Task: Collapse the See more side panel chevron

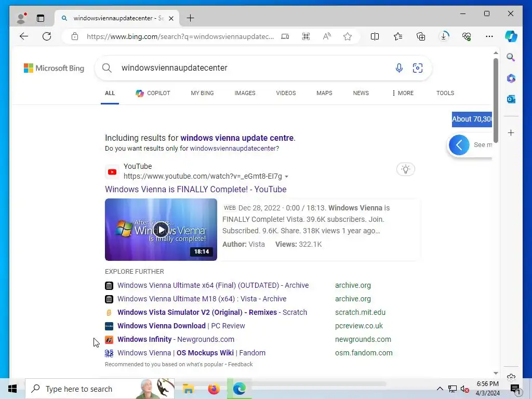Action: click(x=459, y=145)
